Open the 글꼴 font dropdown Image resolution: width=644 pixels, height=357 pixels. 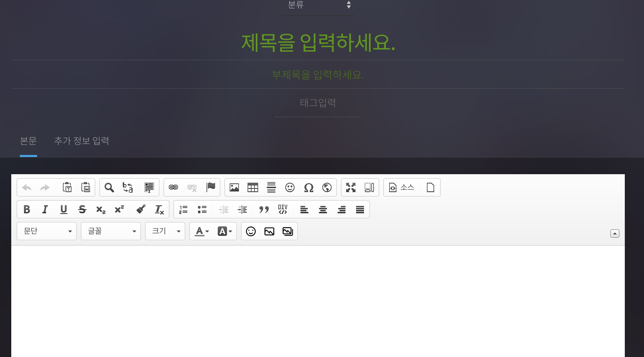point(111,231)
